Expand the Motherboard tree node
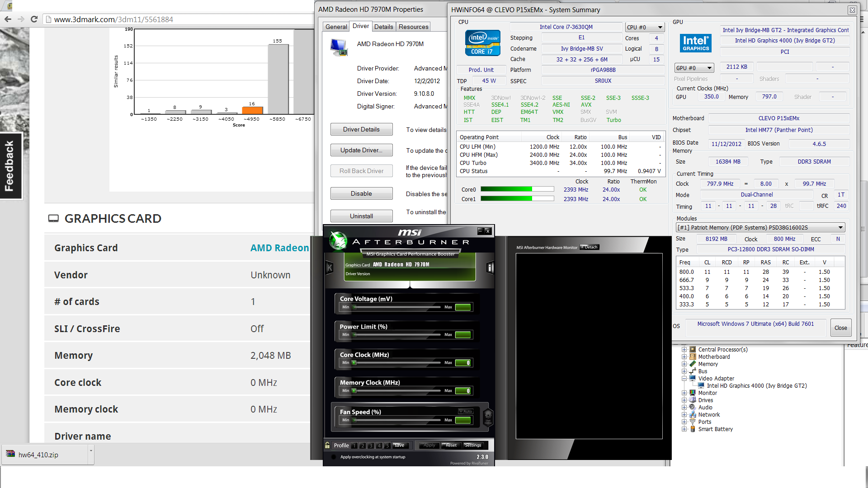Image resolution: width=868 pixels, height=488 pixels. [x=684, y=357]
